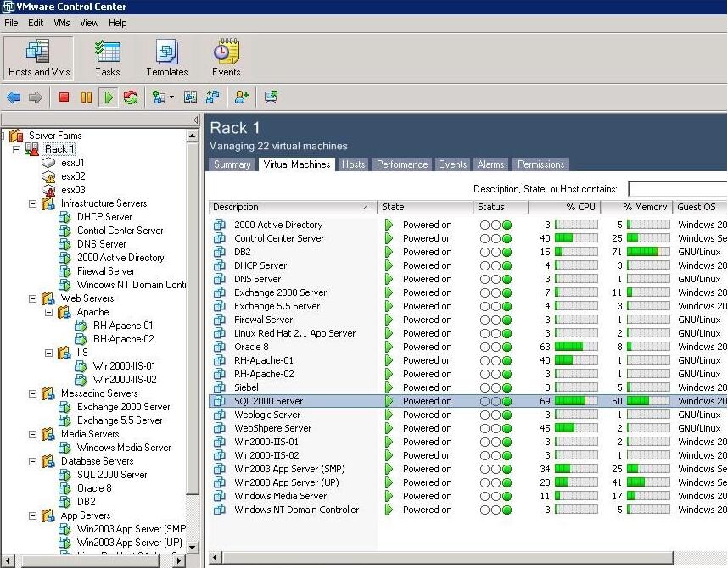Screen dimensions: 728x568
Task: Click the VM table horizontal scrollbar
Action: pos(448,557)
